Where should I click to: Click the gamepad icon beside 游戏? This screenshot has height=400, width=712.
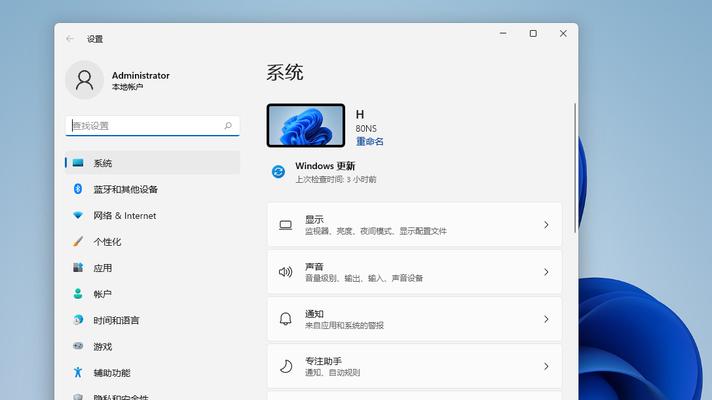click(78, 346)
